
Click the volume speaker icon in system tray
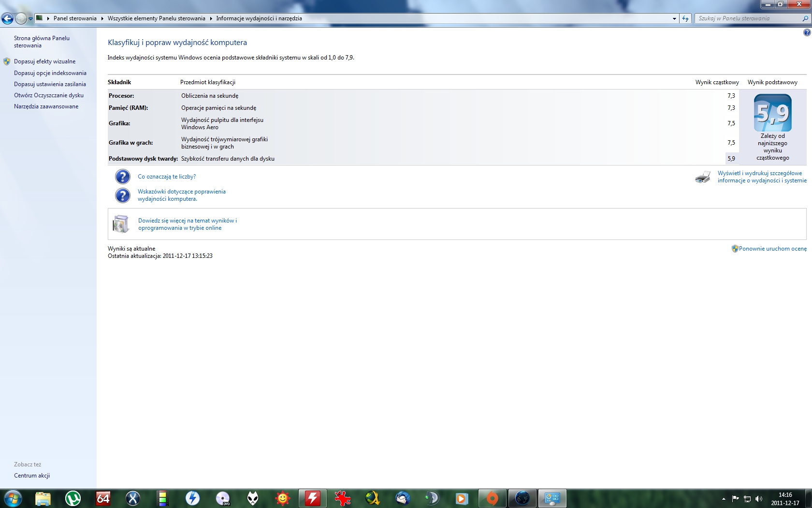(759, 499)
